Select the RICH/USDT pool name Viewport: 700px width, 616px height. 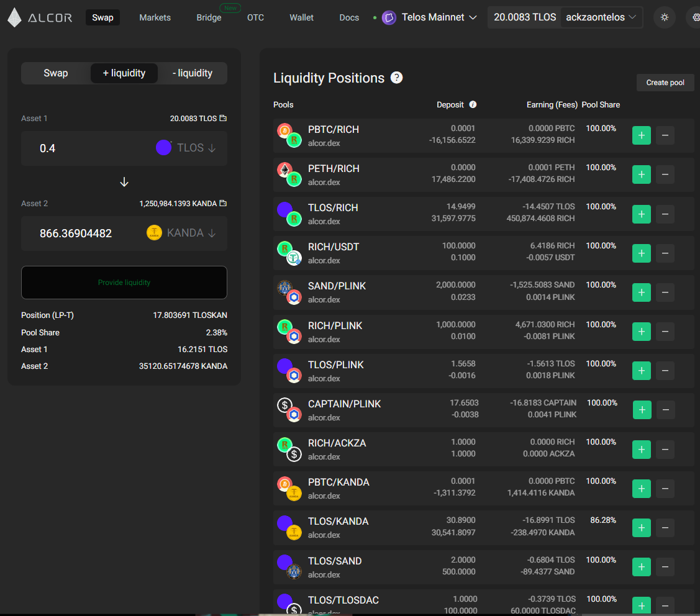tap(334, 247)
